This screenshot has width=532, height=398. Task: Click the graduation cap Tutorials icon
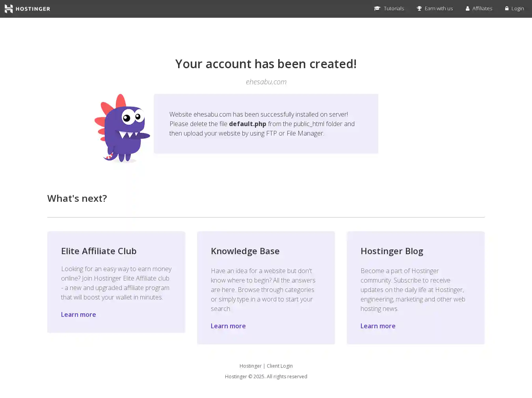[377, 8]
